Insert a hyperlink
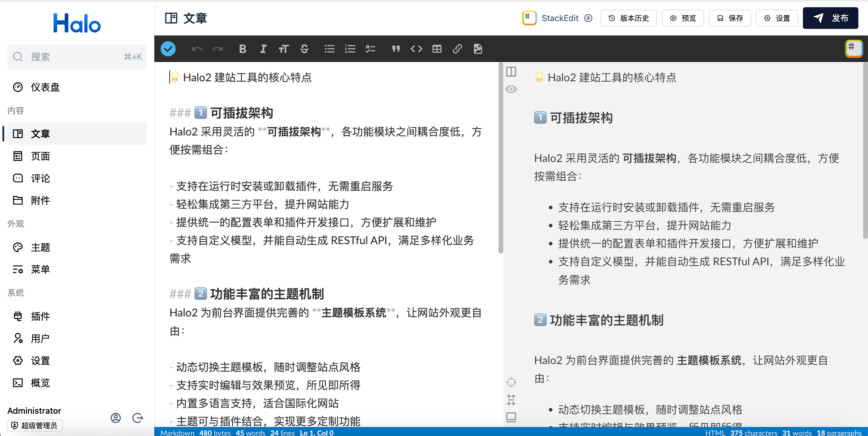 pos(457,49)
